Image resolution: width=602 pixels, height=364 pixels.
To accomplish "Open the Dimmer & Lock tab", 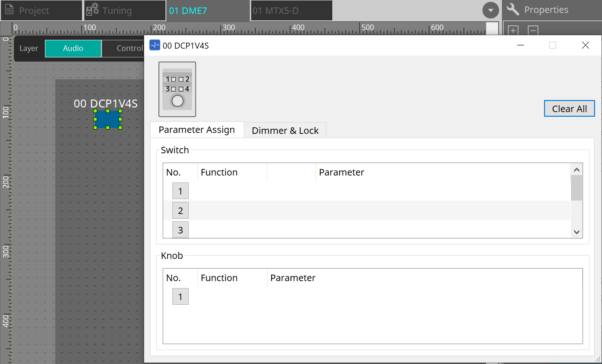I will pos(285,130).
